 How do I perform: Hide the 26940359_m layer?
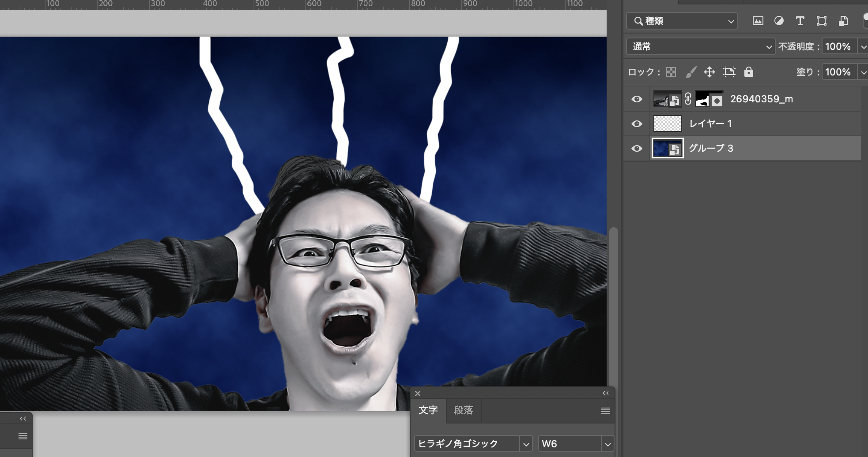[x=637, y=99]
